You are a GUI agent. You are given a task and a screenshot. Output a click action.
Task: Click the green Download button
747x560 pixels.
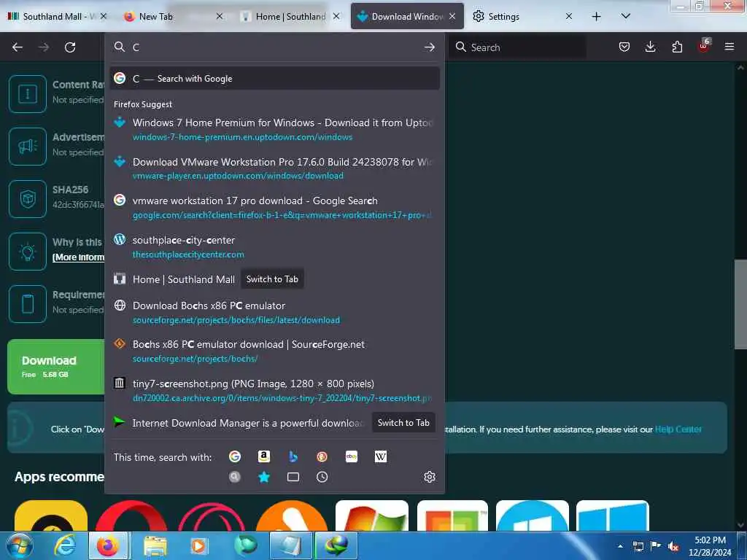[56, 367]
